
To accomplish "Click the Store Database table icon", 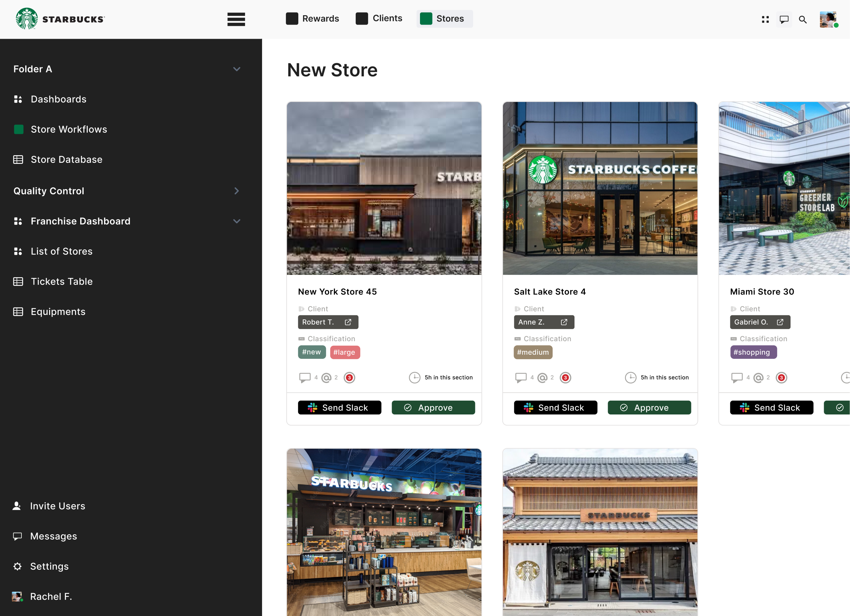I will coord(18,160).
